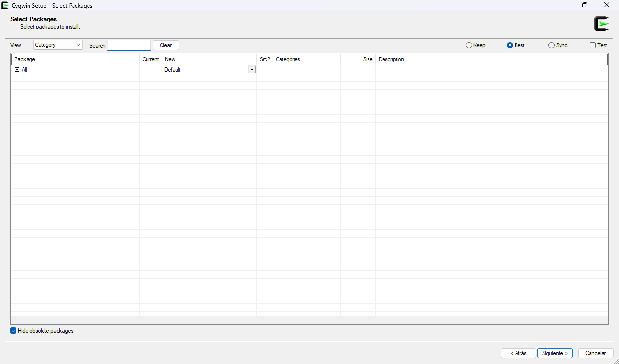This screenshot has width=619, height=364.
Task: Click the Current column header
Action: [150, 59]
